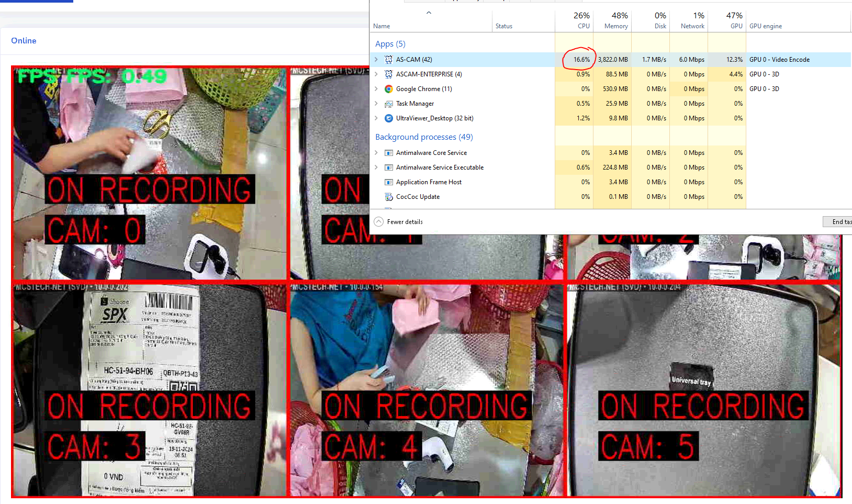The image size is (852, 504).
Task: Click the CocCoc Update icon
Action: (x=389, y=197)
